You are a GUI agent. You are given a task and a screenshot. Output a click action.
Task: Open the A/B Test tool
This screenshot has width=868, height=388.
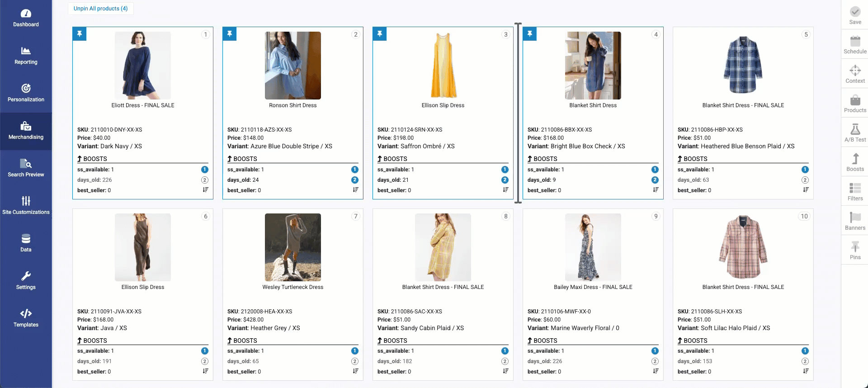point(855,133)
